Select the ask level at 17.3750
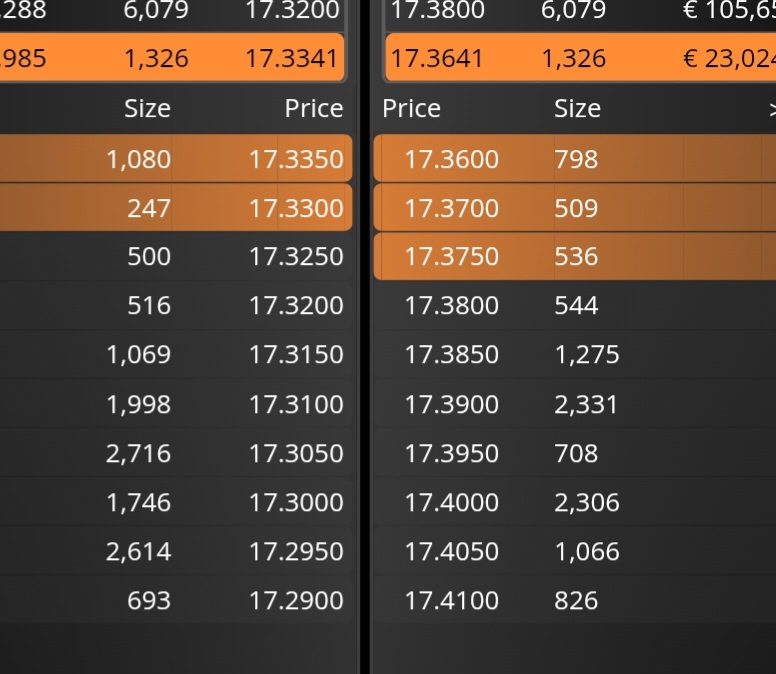Viewport: 776px width, 674px height. 451,257
